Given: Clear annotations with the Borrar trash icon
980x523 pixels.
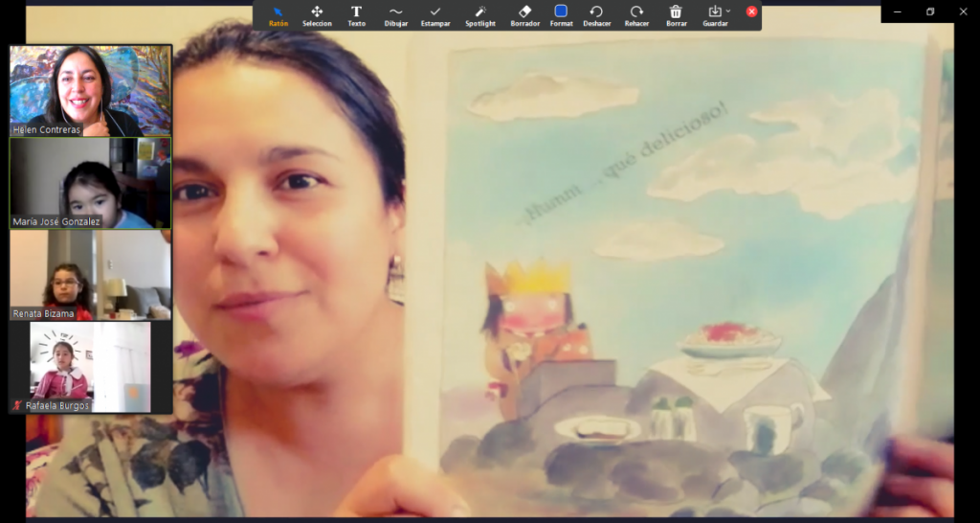Looking at the screenshot, I should pyautogui.click(x=676, y=15).
